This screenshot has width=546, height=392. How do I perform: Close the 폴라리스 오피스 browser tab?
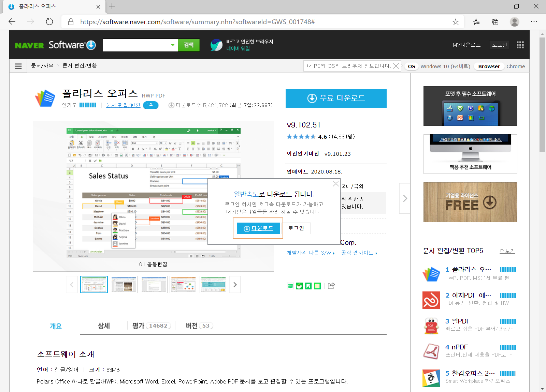pos(98,7)
